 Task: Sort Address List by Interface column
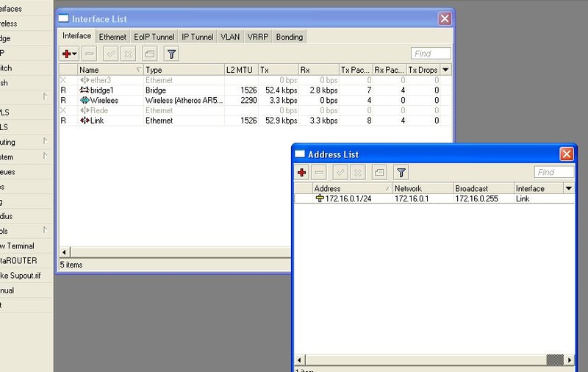[539, 188]
